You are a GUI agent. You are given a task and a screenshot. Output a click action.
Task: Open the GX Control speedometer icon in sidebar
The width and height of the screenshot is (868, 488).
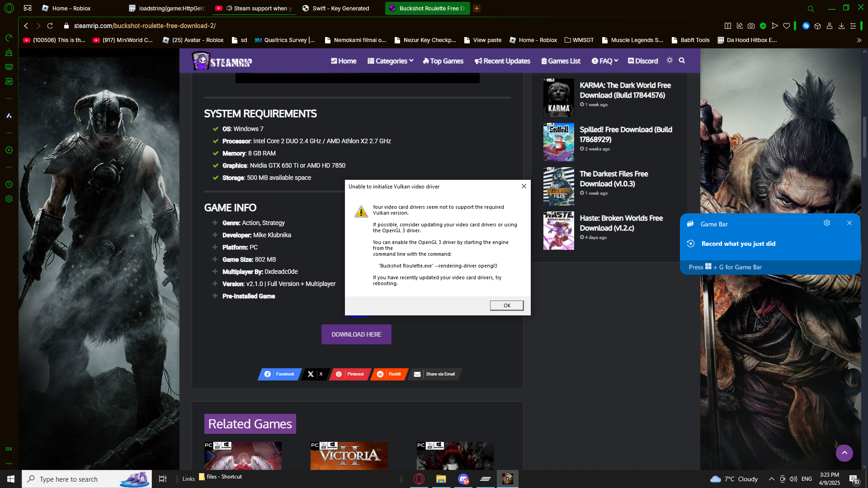tap(9, 38)
